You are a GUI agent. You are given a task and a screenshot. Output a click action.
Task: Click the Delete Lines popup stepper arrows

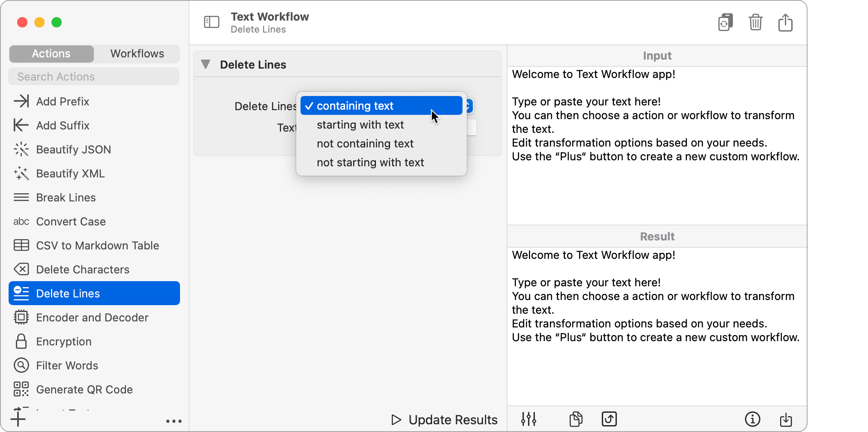(x=469, y=106)
